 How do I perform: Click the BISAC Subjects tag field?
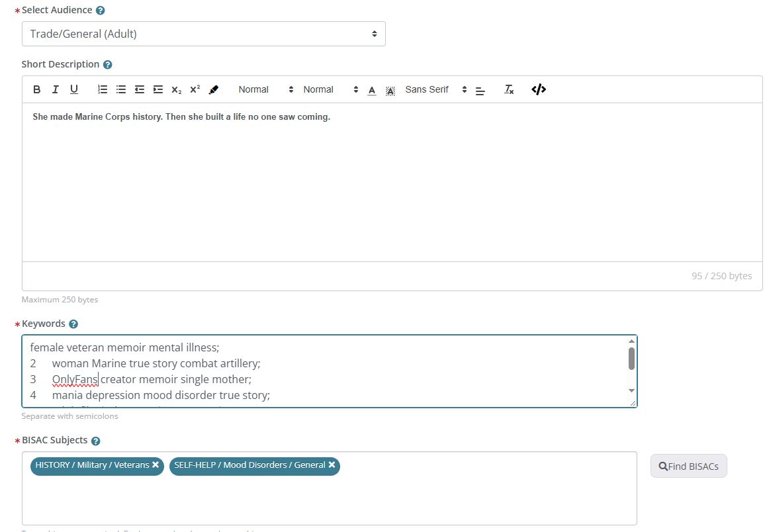point(330,488)
